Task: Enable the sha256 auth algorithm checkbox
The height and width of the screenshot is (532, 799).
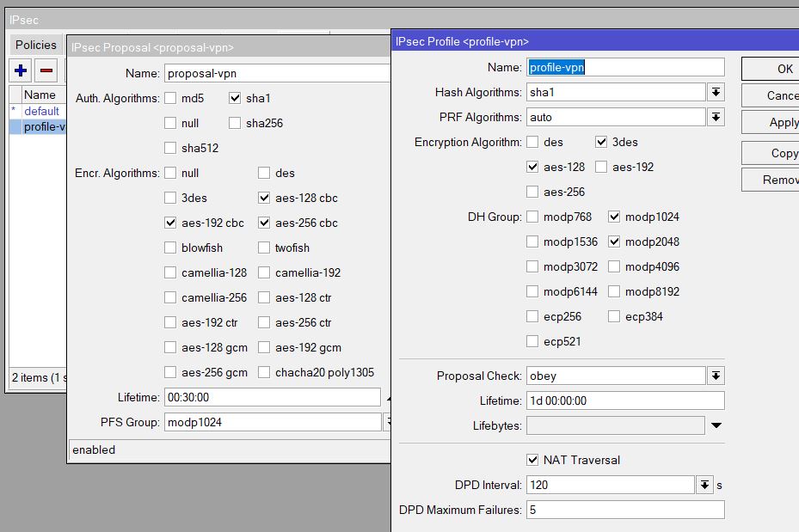Action: click(x=235, y=123)
